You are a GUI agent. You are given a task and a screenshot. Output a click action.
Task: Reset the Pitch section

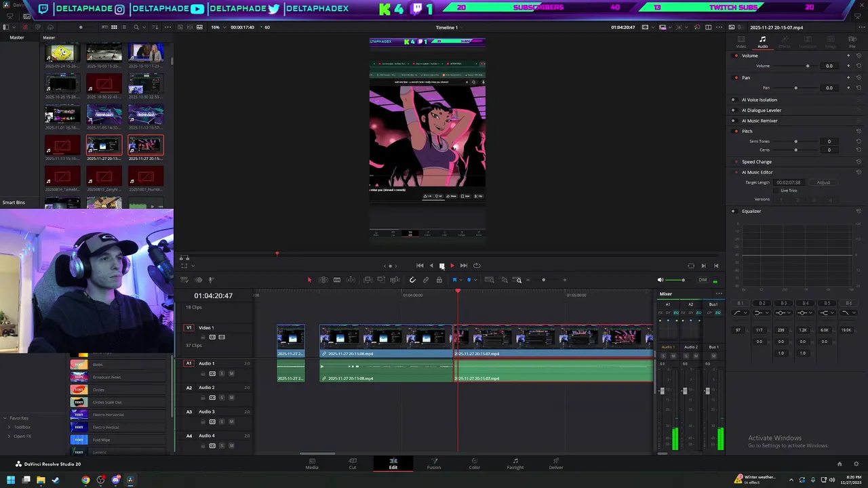point(859,131)
